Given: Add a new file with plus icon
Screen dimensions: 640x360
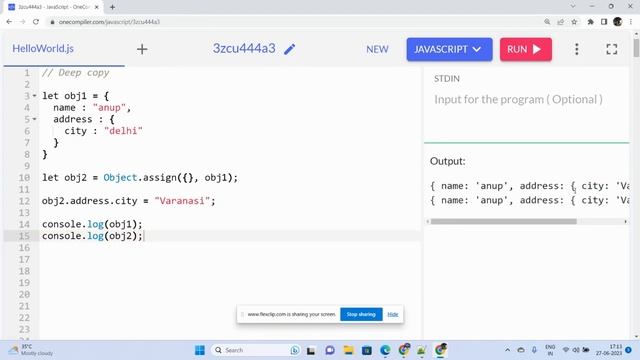Looking at the screenshot, I should tap(142, 49).
